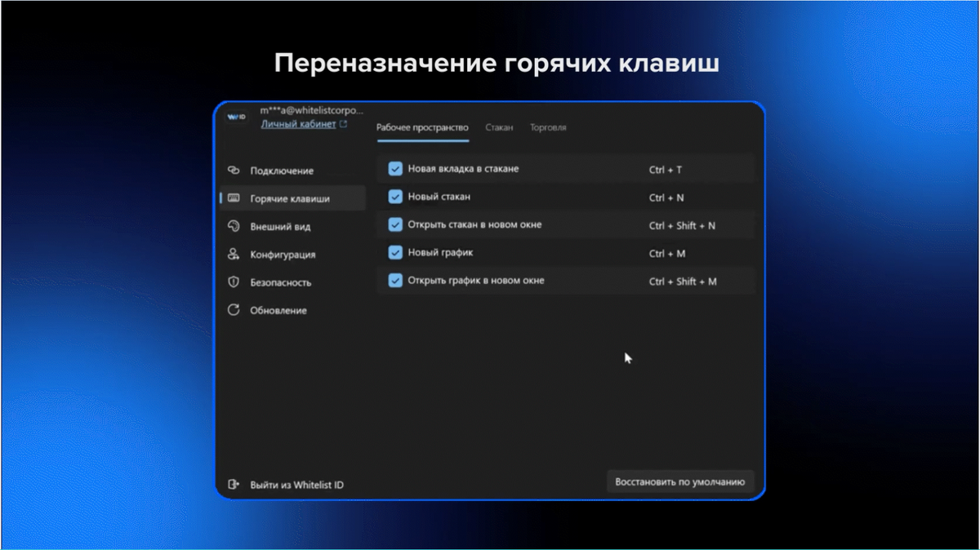The width and height of the screenshot is (980, 550).
Task: Open the Безопасность section
Action: click(x=292, y=282)
